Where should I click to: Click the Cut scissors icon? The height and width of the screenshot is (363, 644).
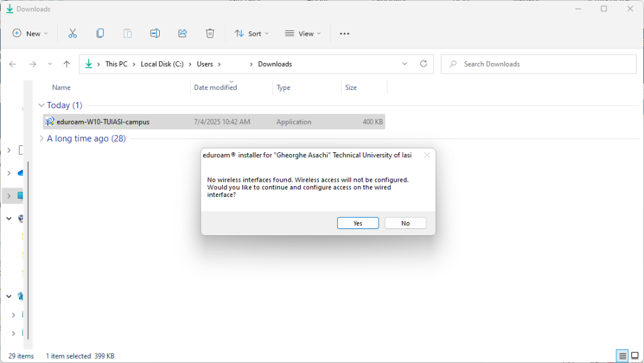pyautogui.click(x=73, y=34)
